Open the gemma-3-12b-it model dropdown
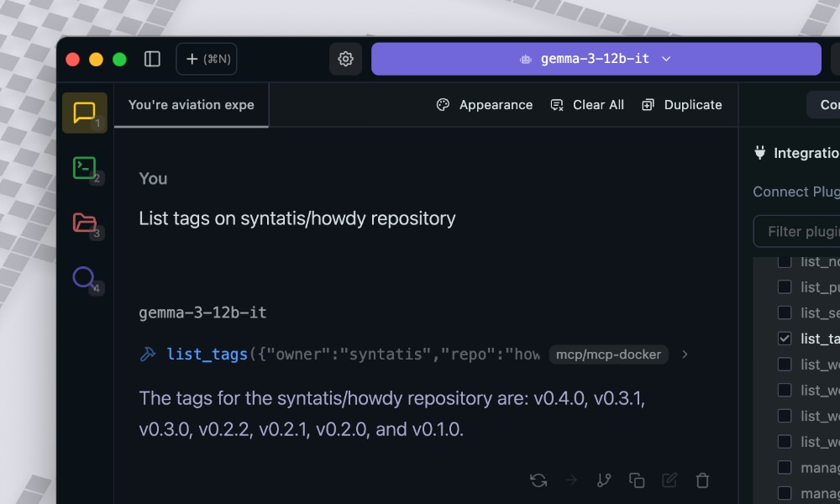The height and width of the screenshot is (504, 840). tap(596, 59)
